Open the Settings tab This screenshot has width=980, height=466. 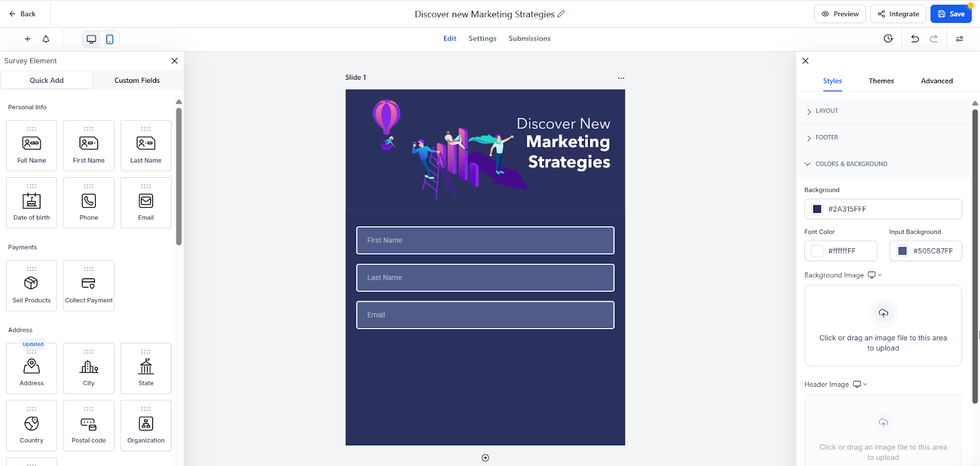tap(483, 39)
